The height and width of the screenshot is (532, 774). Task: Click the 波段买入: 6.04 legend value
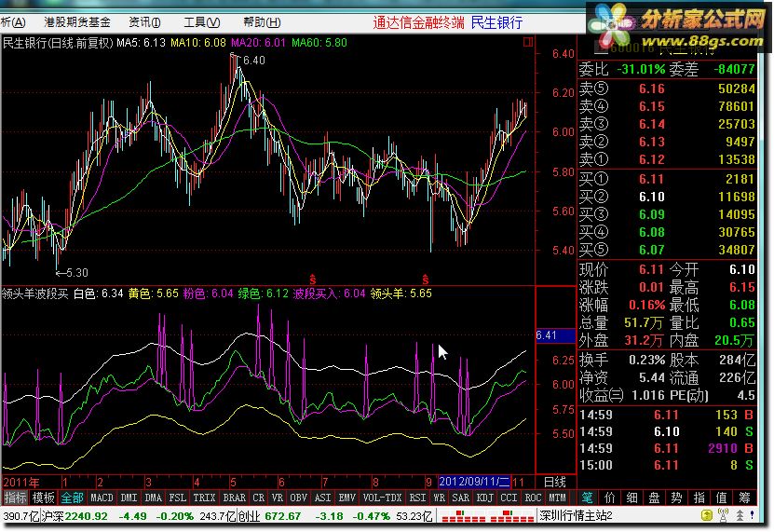[329, 293]
